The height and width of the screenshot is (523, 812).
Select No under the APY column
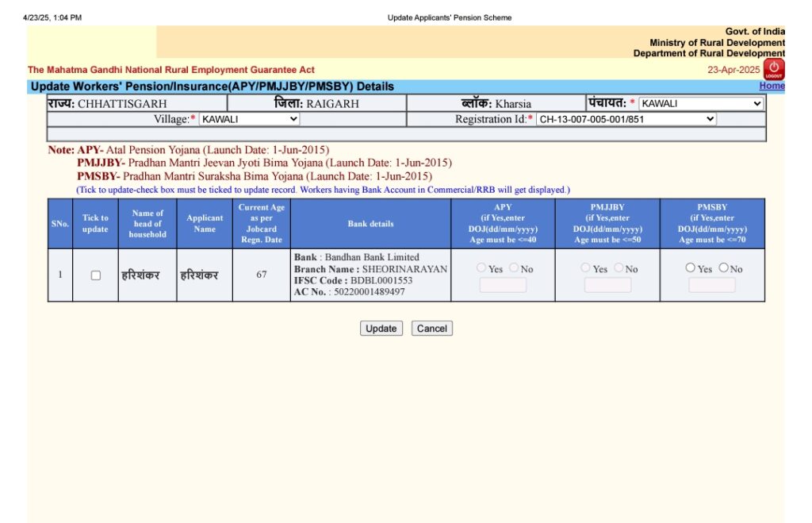pyautogui.click(x=514, y=268)
